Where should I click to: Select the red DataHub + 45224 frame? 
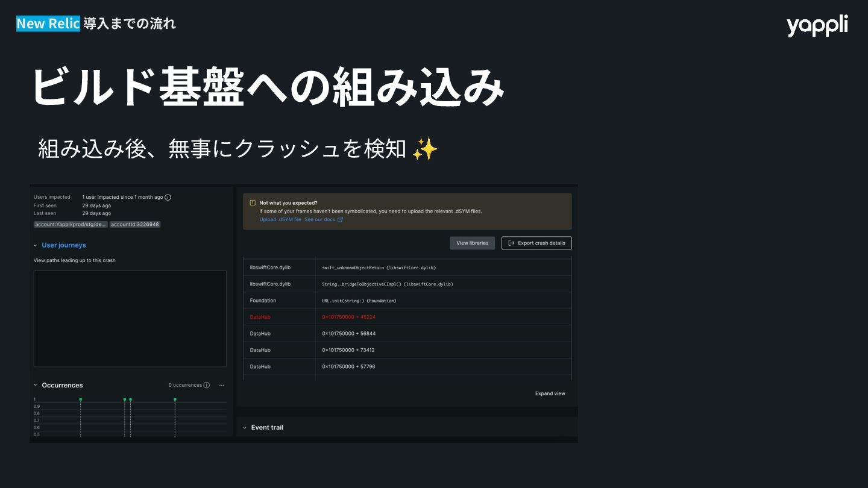tap(407, 317)
